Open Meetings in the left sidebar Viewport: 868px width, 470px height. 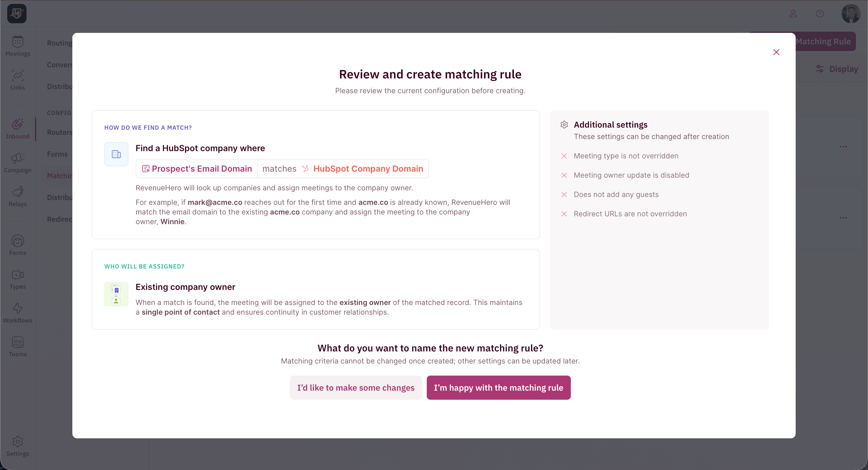click(x=17, y=46)
